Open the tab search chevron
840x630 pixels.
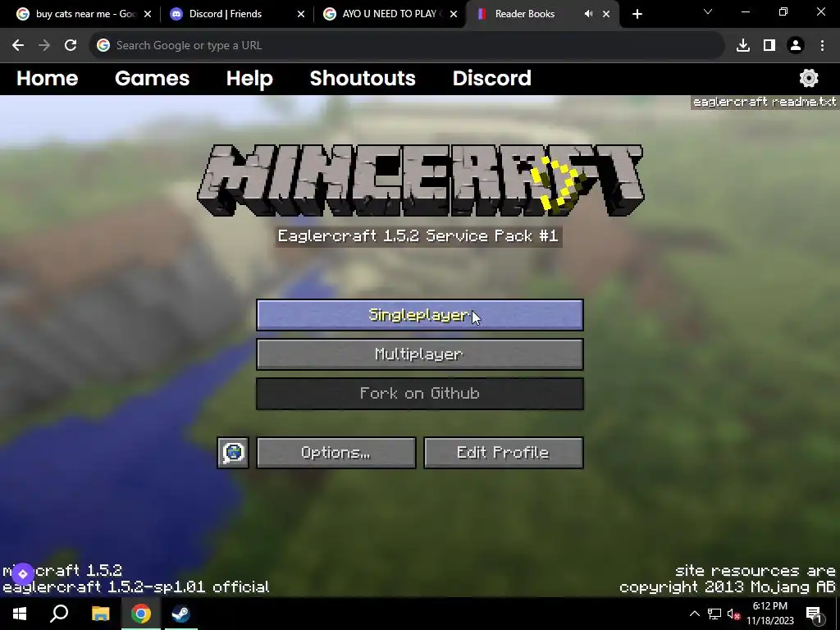tap(708, 11)
